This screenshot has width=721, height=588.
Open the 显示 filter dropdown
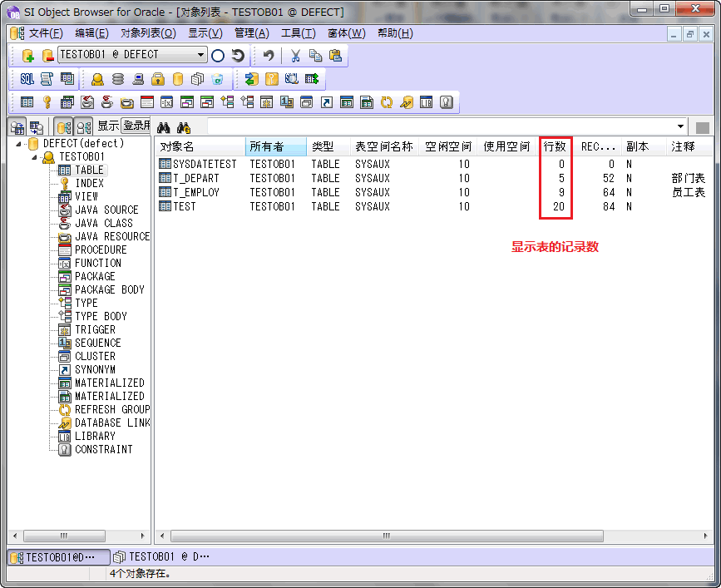pyautogui.click(x=136, y=126)
